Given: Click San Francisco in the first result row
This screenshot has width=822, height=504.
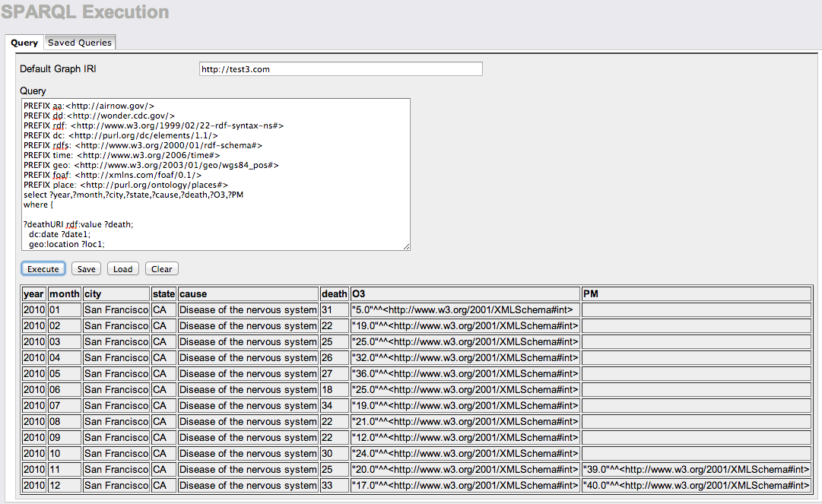Looking at the screenshot, I should 116,309.
